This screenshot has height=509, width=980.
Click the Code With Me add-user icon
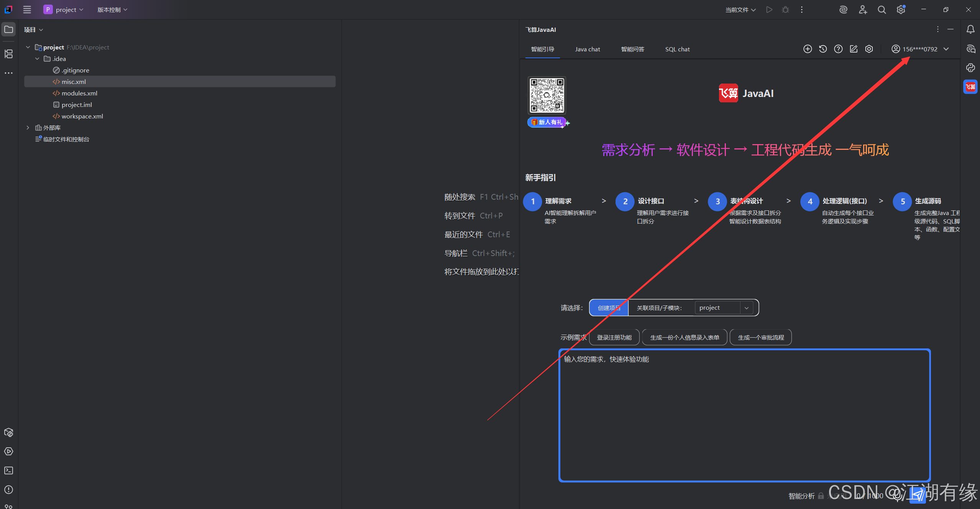[863, 10]
